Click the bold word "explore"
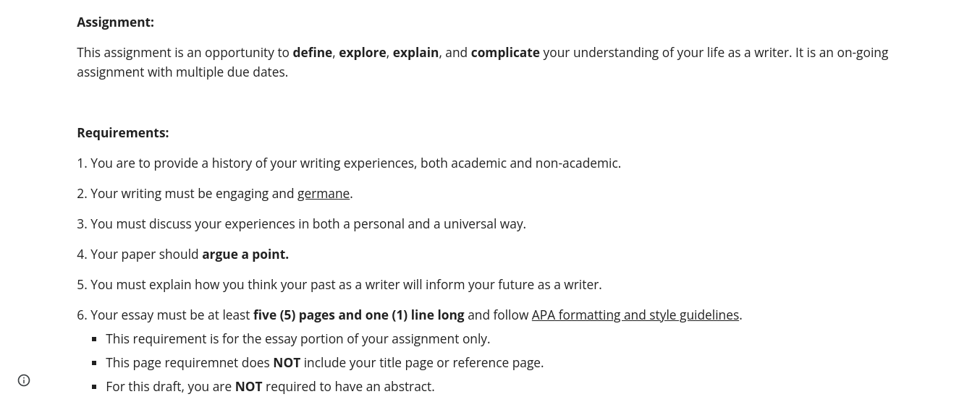Viewport: 980px width, 402px height. click(x=363, y=53)
